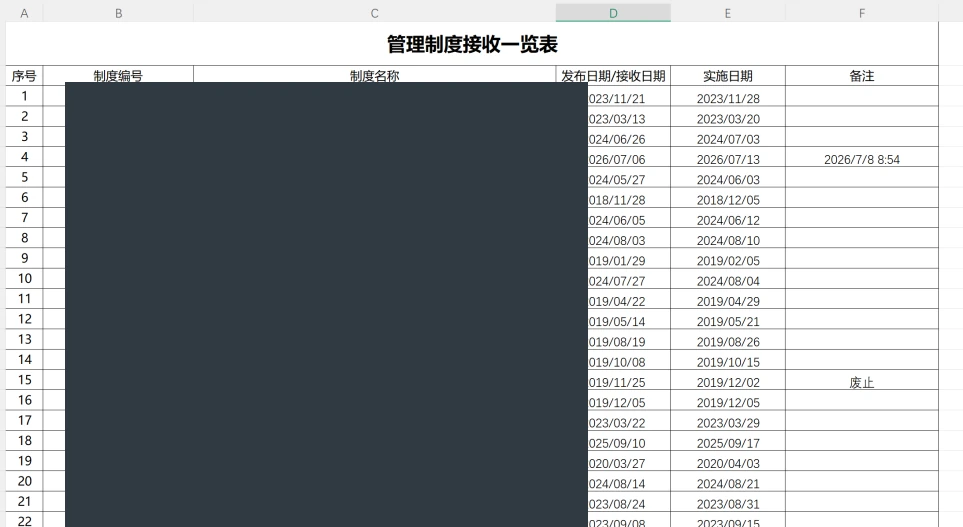
Task: Select sequence number cell 10
Action: coord(24,278)
